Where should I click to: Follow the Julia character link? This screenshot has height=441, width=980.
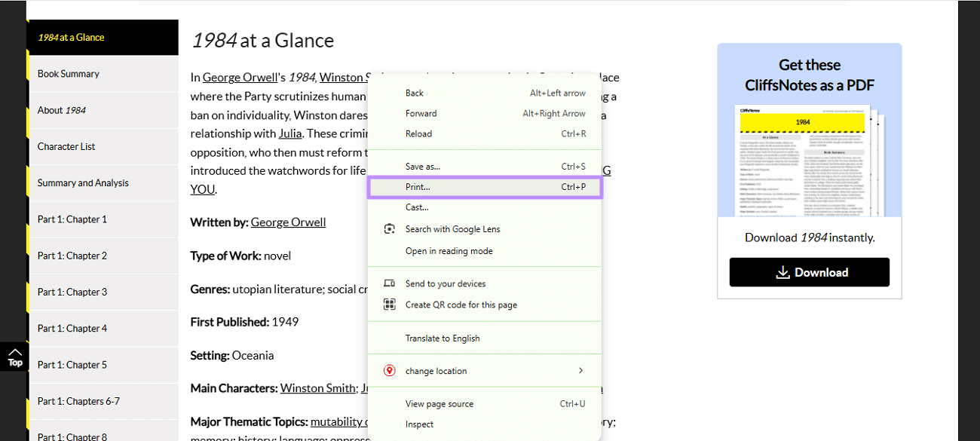tap(290, 133)
